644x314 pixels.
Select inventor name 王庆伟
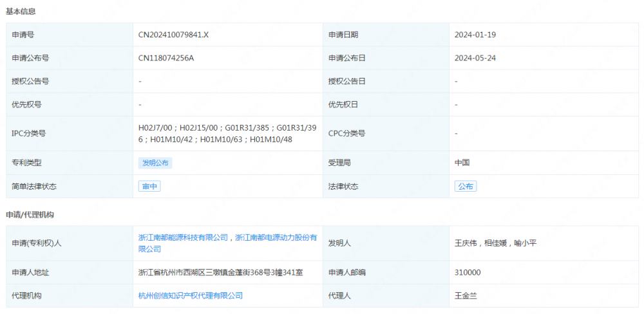(x=466, y=243)
